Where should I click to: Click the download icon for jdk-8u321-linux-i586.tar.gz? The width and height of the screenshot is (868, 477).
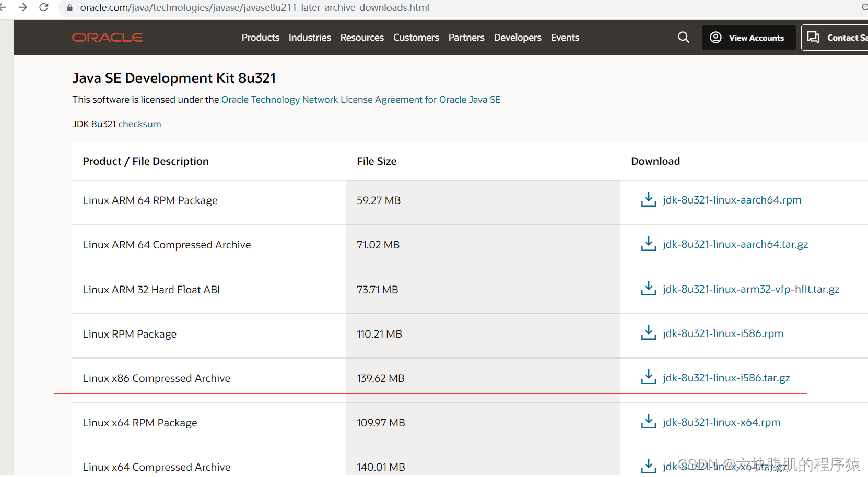648,377
